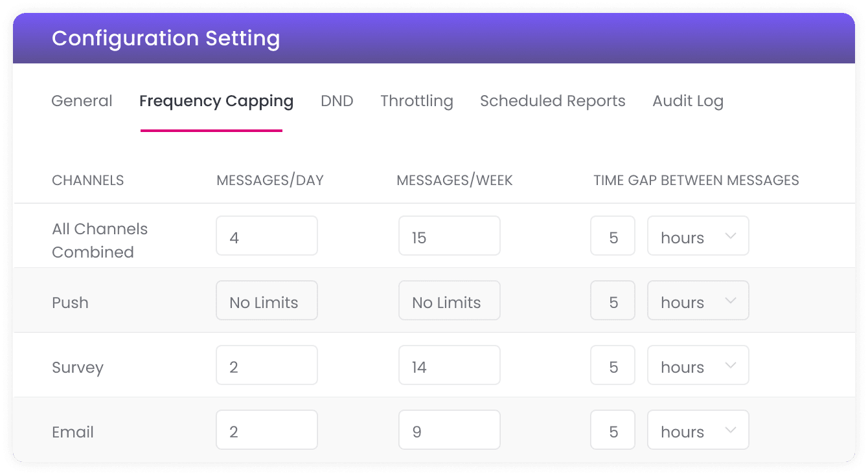Go to Scheduled Reports tab
868x475 pixels.
coord(553,101)
